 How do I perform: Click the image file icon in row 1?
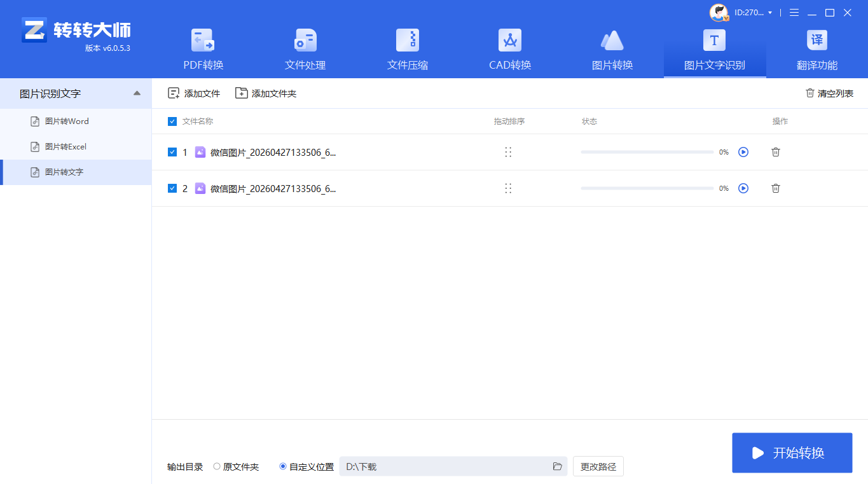[x=200, y=152]
